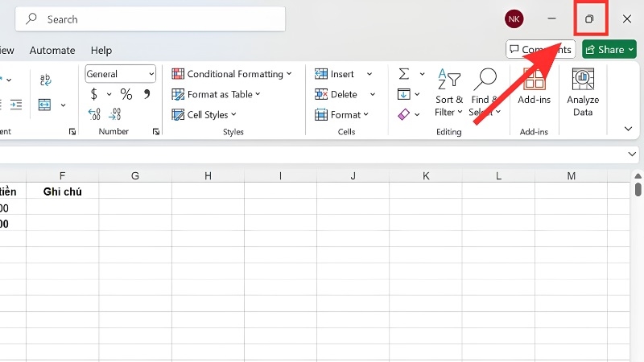The image size is (644, 362).
Task: Expand Delete options arrow
Action: coord(373,94)
